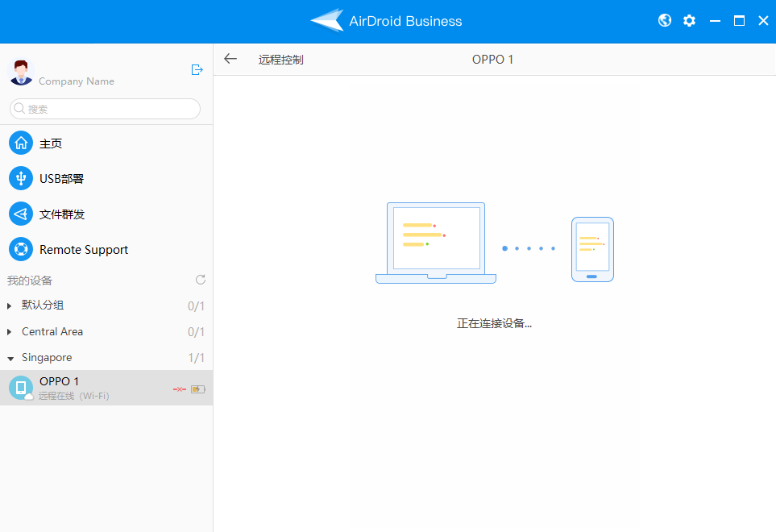Click the search magnifier icon
Image resolution: width=776 pixels, height=532 pixels.
click(19, 108)
